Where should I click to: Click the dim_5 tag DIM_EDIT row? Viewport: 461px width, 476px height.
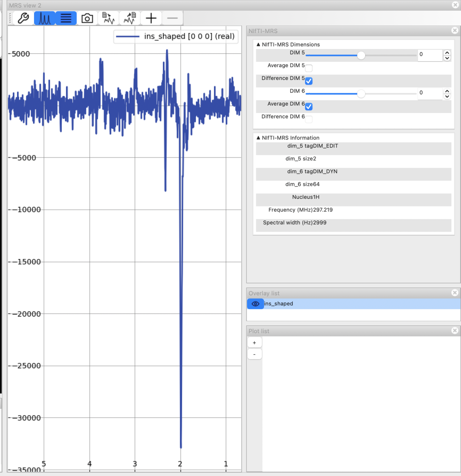tap(353, 148)
